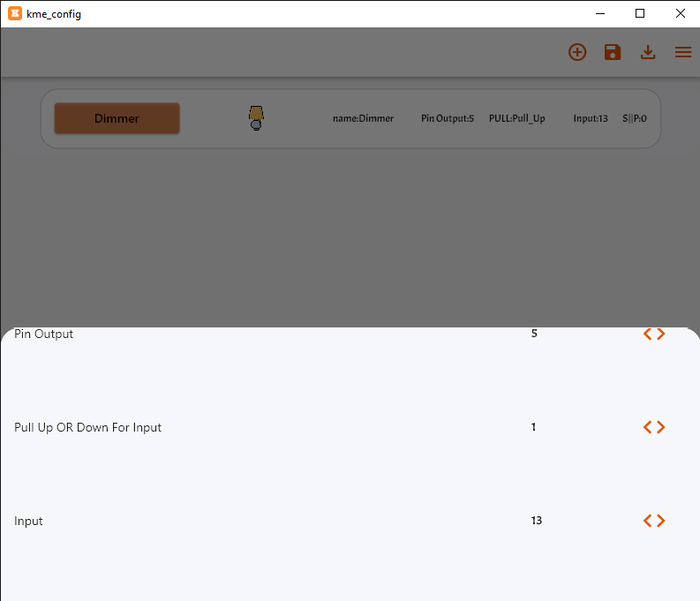
Task: Close the kme_config window
Action: (680, 13)
